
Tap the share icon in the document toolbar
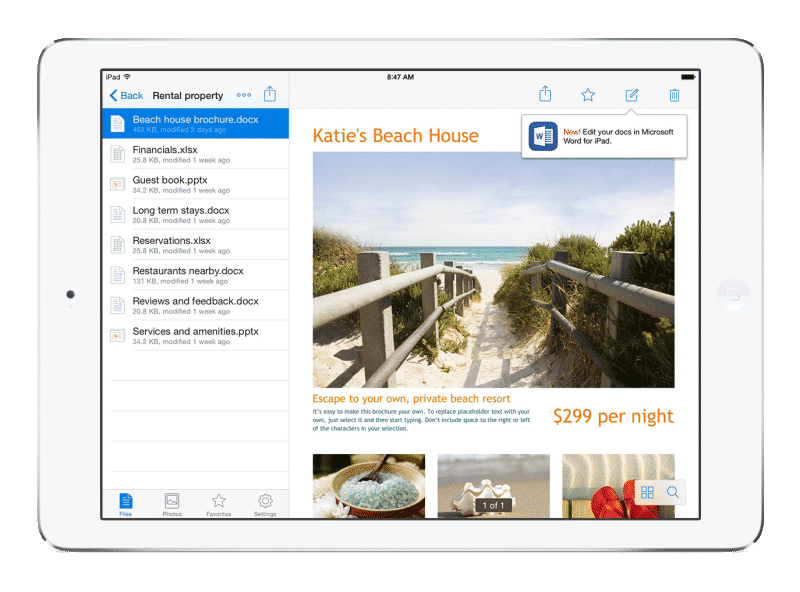tap(545, 94)
